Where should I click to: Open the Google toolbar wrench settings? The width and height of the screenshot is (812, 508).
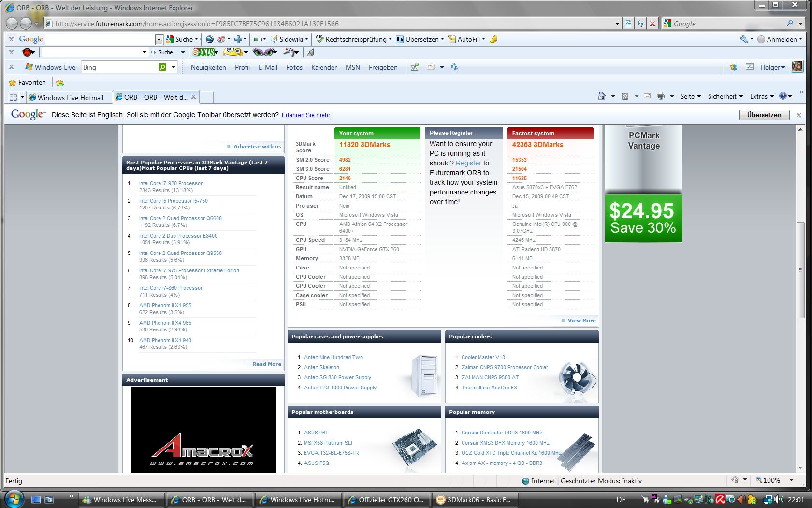click(x=744, y=39)
